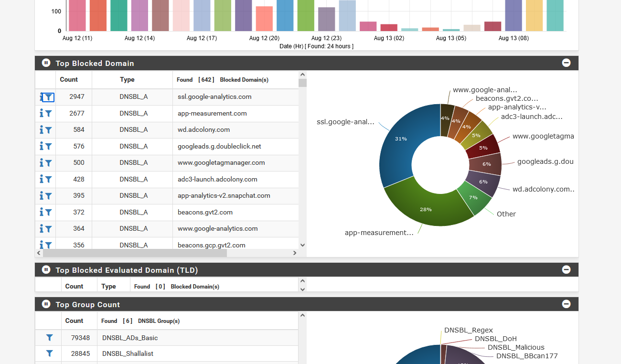Click Count header in Top Blocked Domain
This screenshot has width=621, height=364.
coord(69,80)
